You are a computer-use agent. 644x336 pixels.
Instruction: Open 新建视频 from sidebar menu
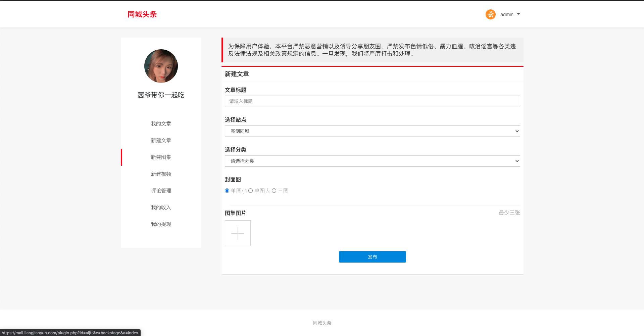tap(161, 174)
